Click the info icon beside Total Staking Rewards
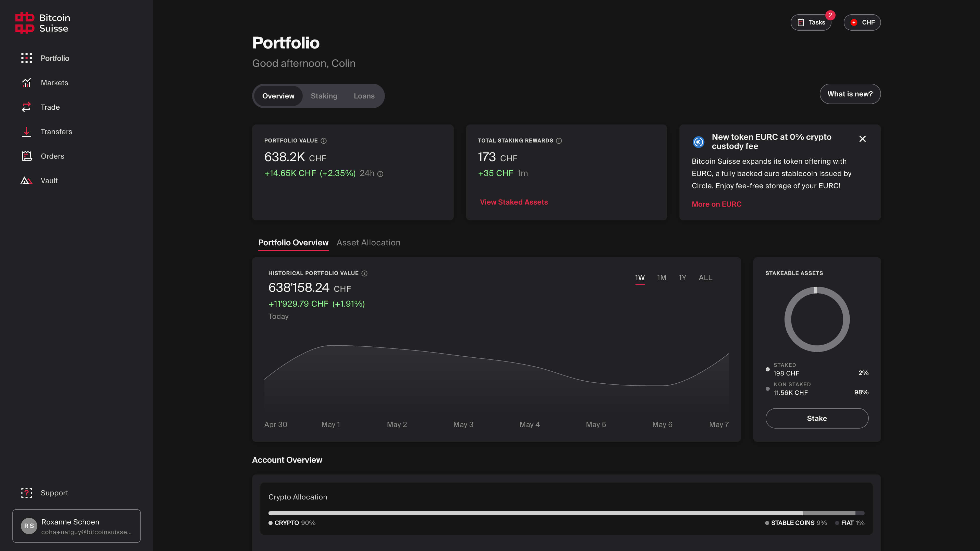This screenshot has width=980, height=551. click(558, 141)
